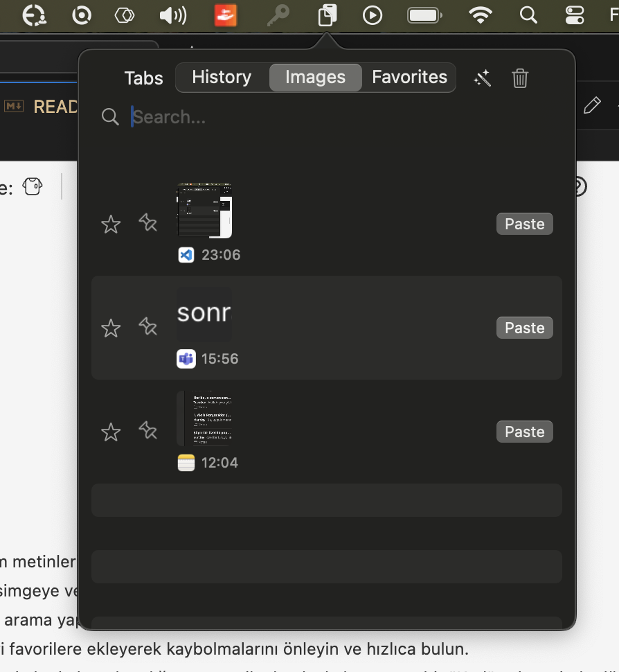The image size is (619, 672).
Task: Switch to the Favorites tab
Action: (x=409, y=77)
